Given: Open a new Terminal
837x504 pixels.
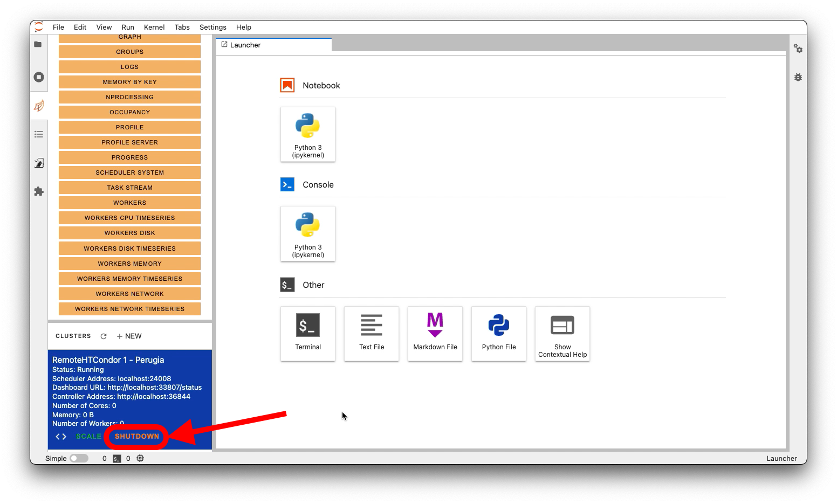Looking at the screenshot, I should [308, 334].
